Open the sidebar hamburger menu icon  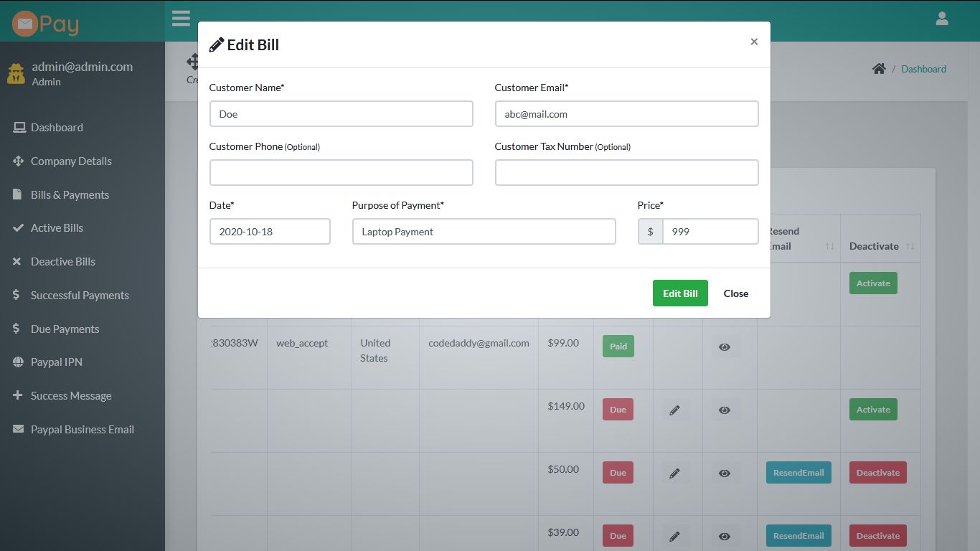pos(181,18)
